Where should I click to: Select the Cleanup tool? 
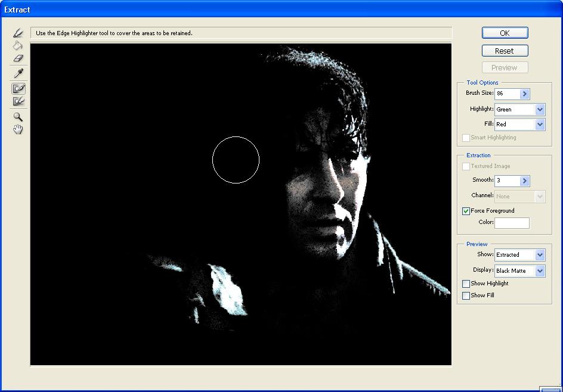click(x=18, y=88)
